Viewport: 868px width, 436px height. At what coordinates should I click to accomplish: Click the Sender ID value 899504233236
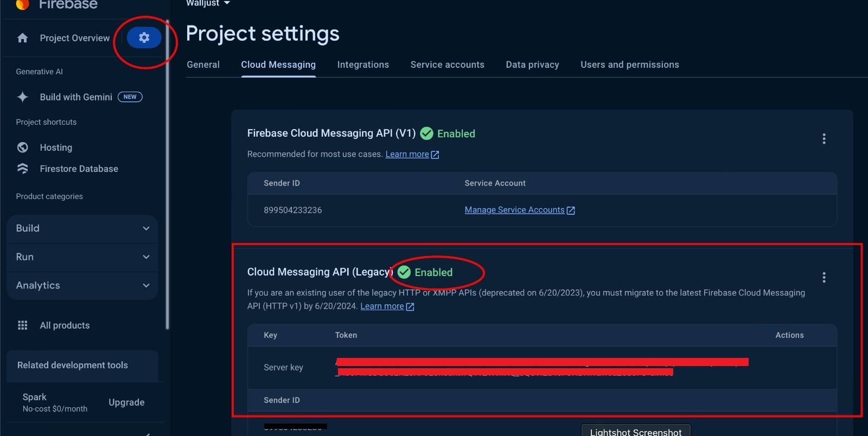pos(293,210)
